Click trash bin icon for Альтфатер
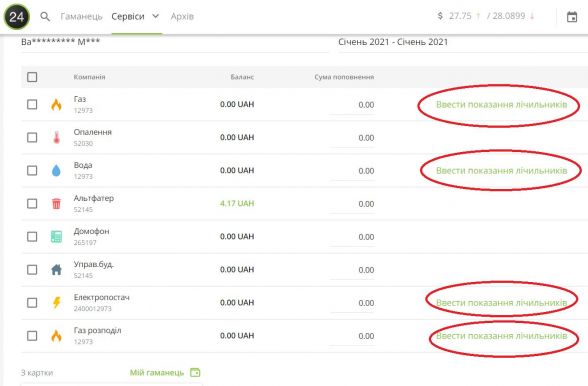The image size is (588, 386). tap(56, 204)
